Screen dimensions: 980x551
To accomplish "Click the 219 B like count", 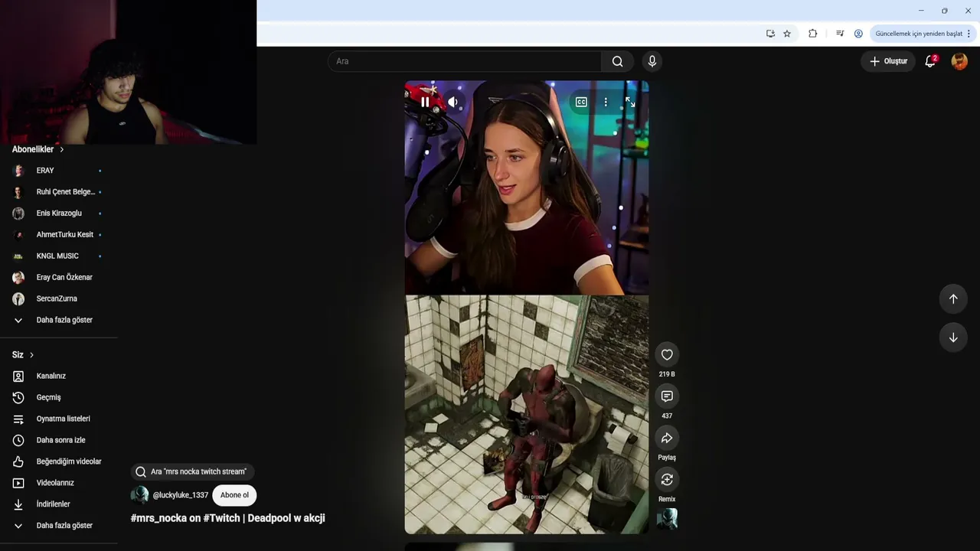I will [667, 374].
